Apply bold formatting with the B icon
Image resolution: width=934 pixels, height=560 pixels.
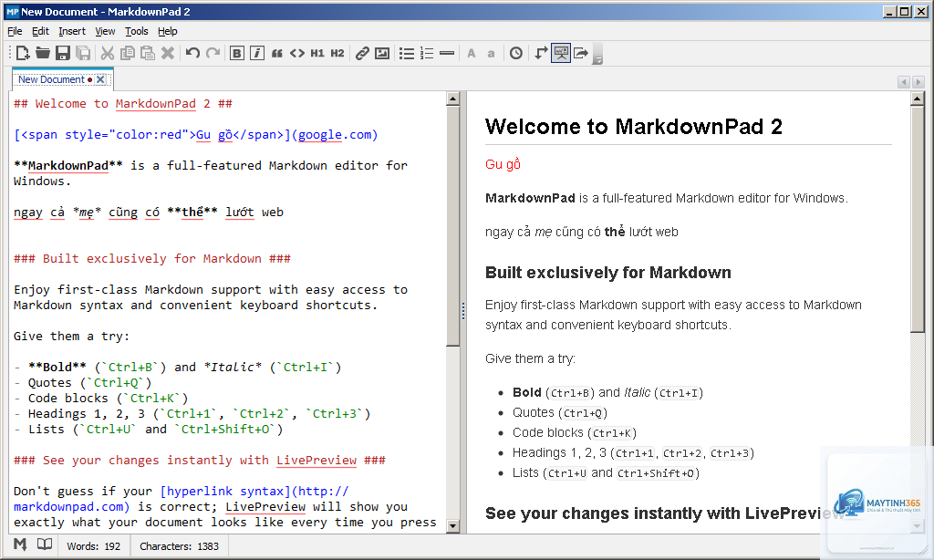pos(236,53)
